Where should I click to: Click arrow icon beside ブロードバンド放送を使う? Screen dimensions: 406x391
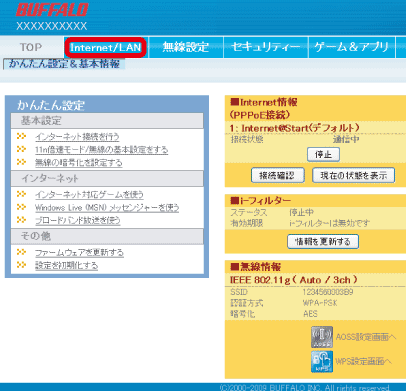tap(21, 220)
